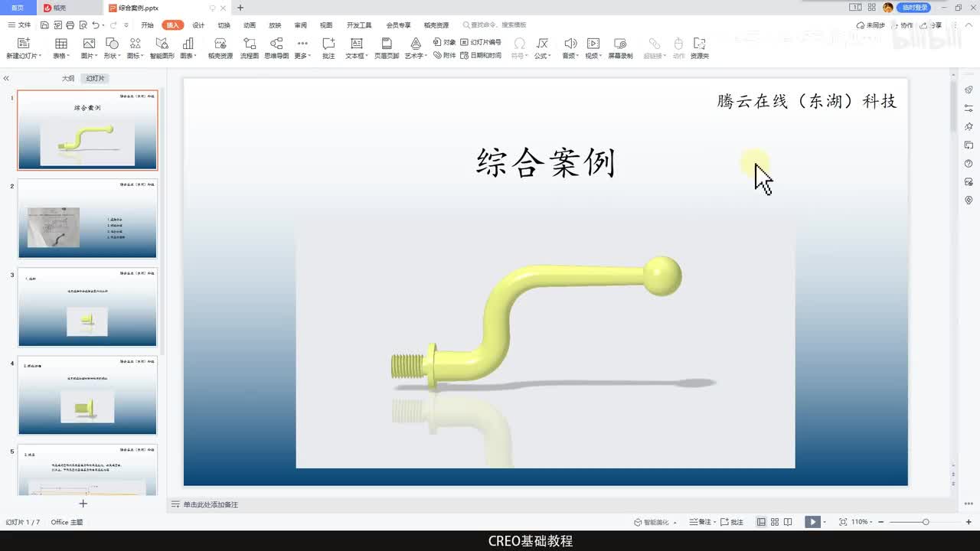980x551 pixels.
Task: Click the 新建幻灯片 new slide icon
Action: click(x=23, y=43)
